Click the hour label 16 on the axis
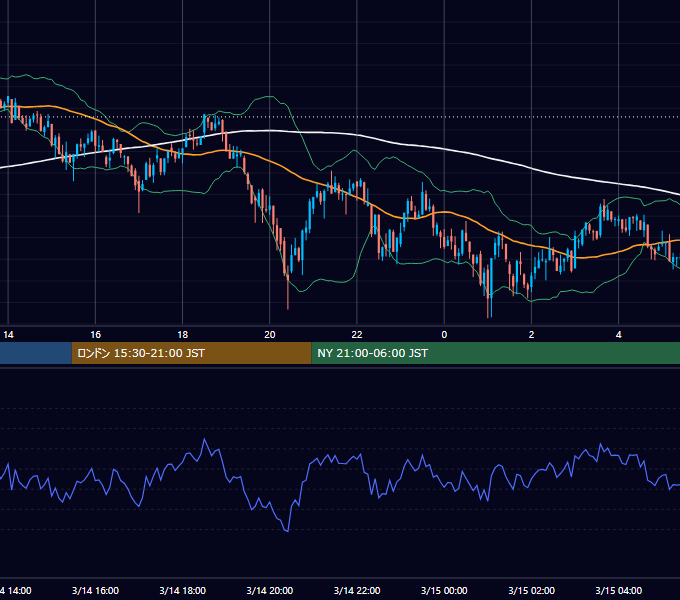 pos(95,335)
